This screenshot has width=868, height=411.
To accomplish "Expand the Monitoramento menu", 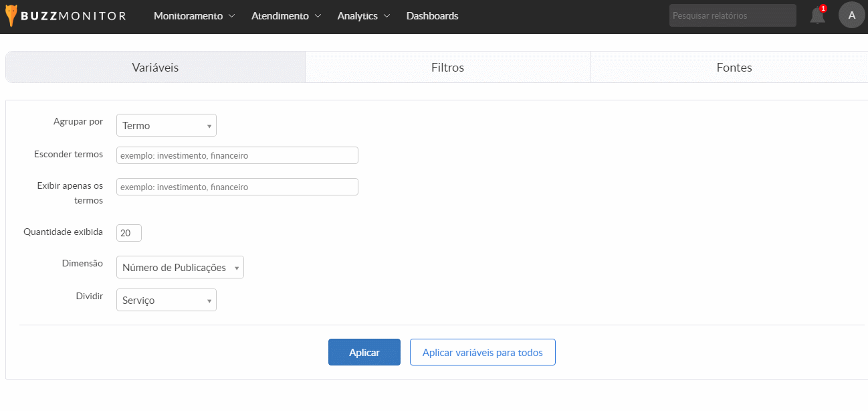I will click(194, 16).
